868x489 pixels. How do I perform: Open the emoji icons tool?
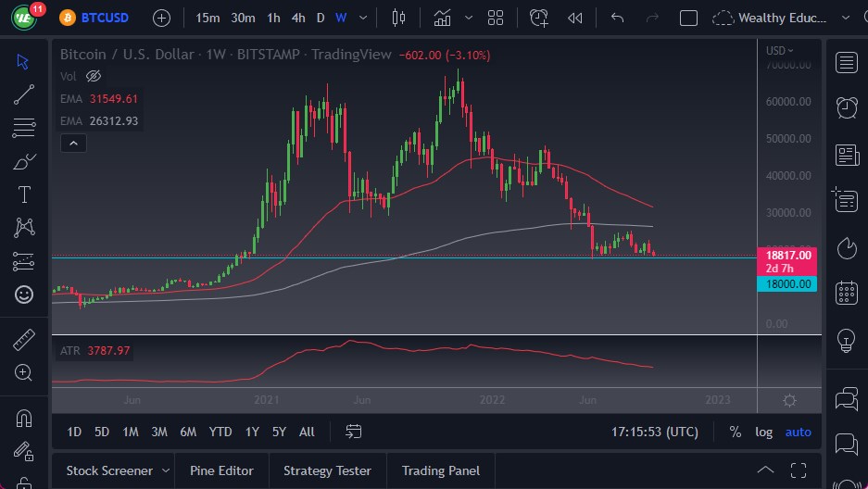coord(24,295)
